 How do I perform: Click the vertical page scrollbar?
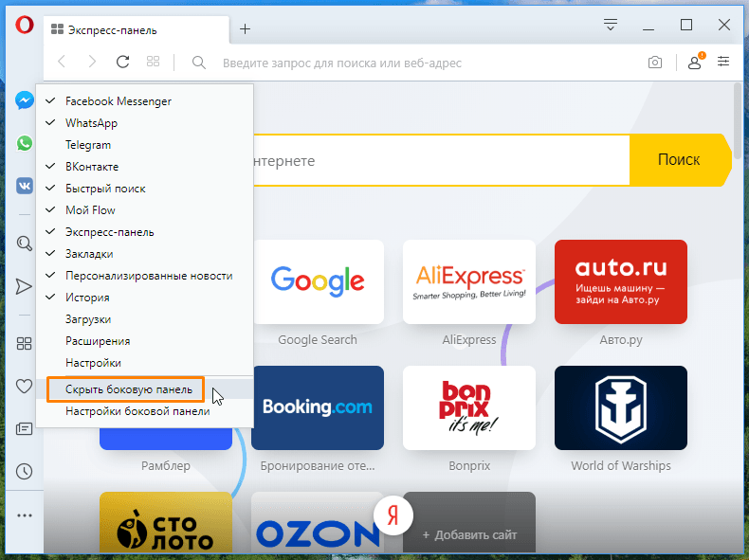738,121
